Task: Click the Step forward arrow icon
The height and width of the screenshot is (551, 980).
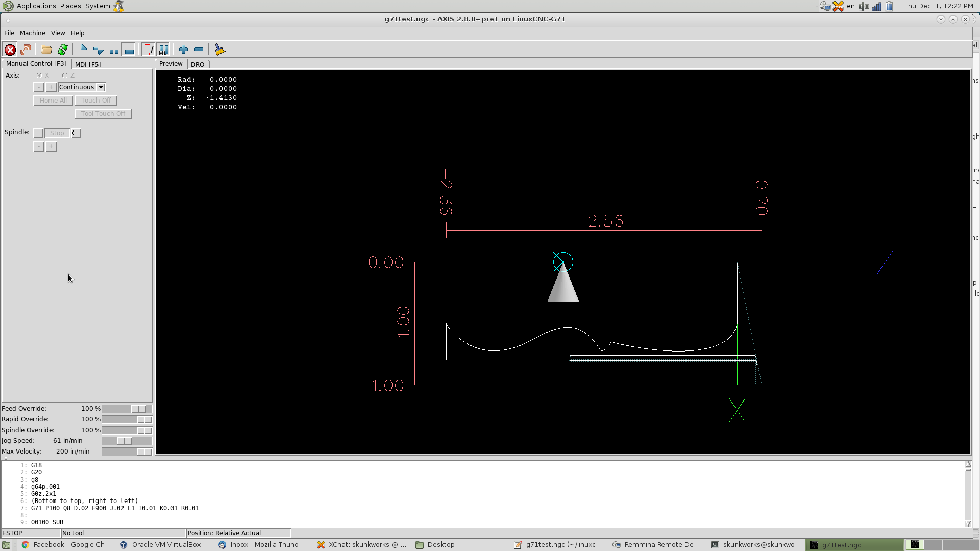Action: (99, 49)
